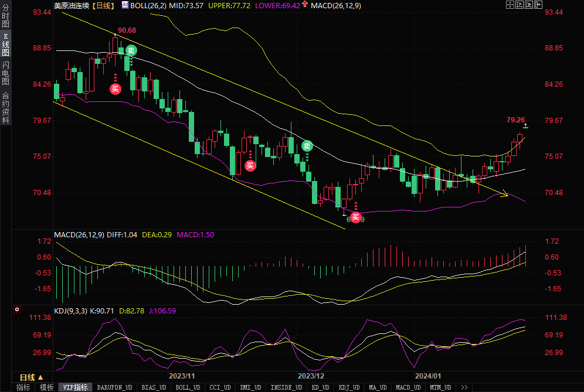Click the red arrow before MACD label
The height and width of the screenshot is (392, 584).
tap(306, 5)
